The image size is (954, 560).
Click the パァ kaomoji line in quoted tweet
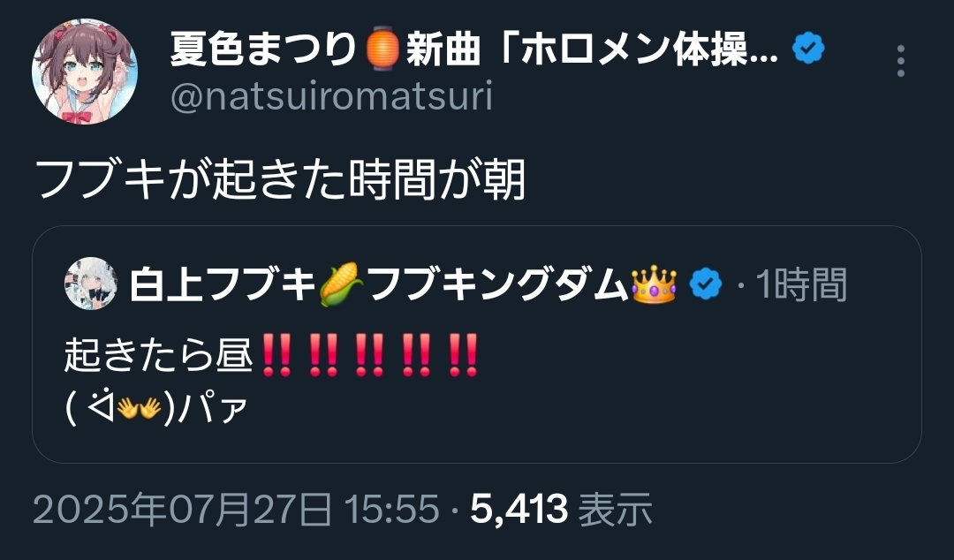155,407
